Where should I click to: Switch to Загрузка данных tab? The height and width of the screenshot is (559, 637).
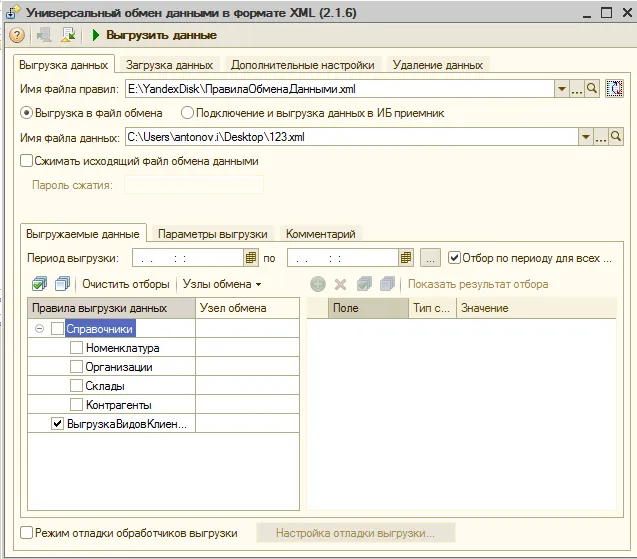(169, 65)
